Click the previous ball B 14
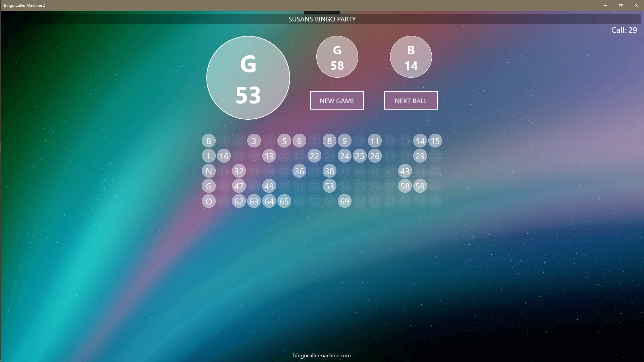 [411, 57]
